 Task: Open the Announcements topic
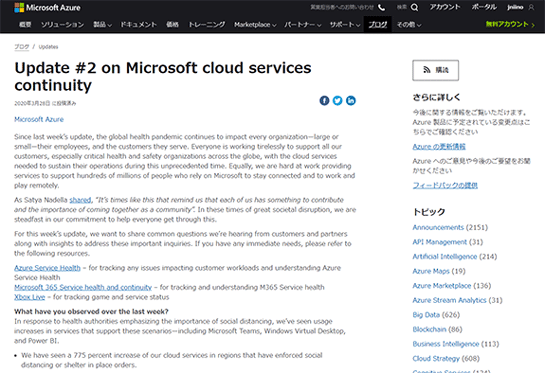(x=438, y=227)
